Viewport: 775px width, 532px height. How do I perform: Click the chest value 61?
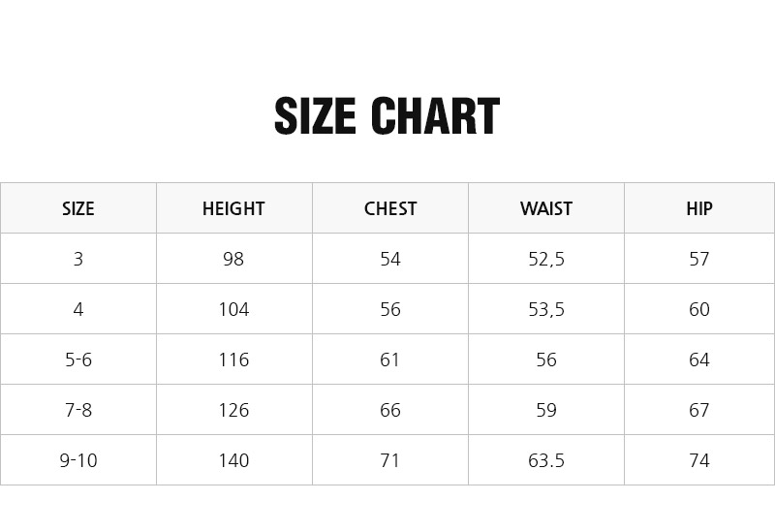pyautogui.click(x=390, y=360)
